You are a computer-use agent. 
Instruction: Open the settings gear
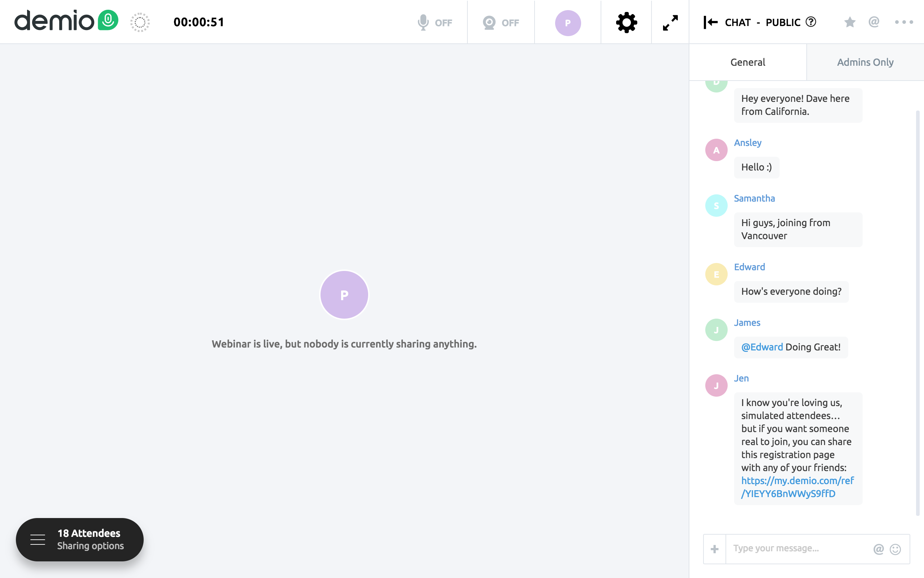[626, 22]
